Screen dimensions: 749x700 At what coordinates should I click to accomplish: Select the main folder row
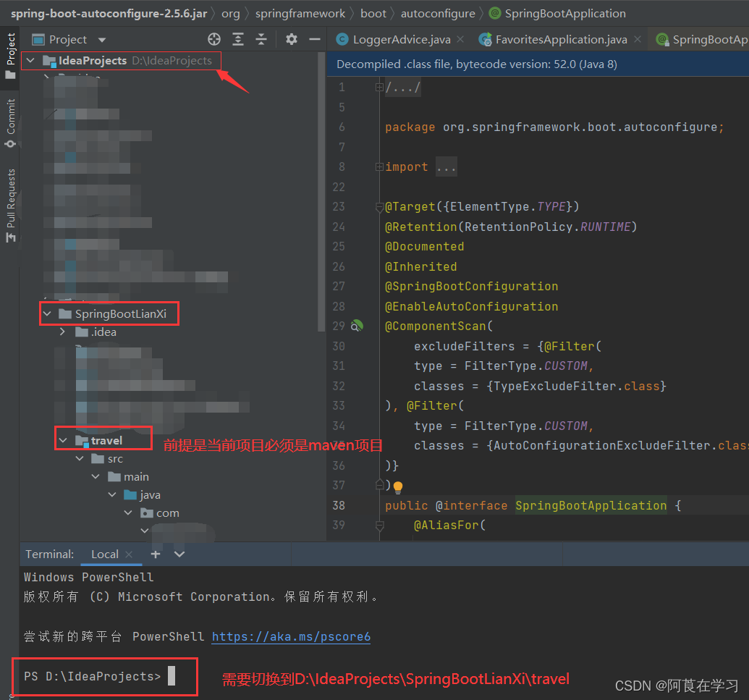(128, 477)
